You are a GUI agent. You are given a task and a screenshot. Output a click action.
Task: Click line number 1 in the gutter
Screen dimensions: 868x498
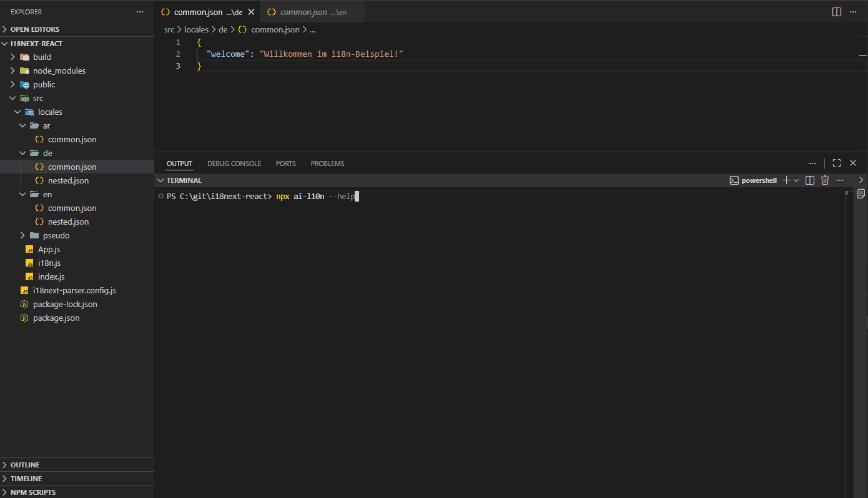(x=178, y=42)
